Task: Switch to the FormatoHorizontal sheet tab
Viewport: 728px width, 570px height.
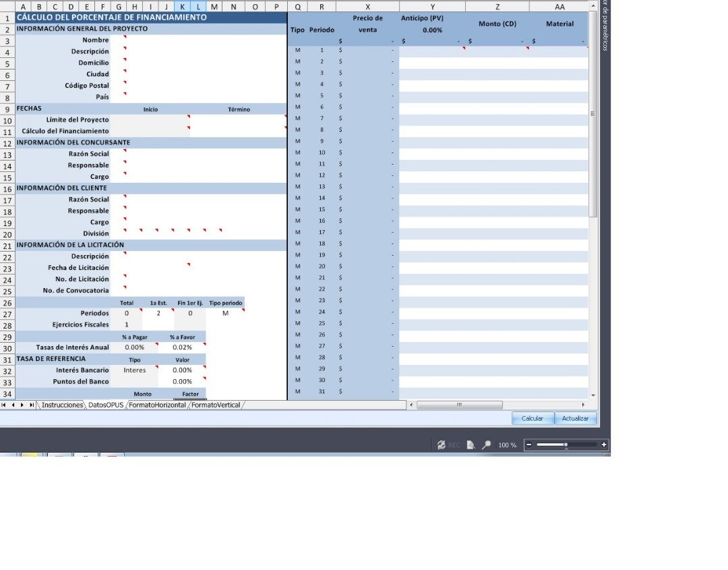Action: point(157,405)
